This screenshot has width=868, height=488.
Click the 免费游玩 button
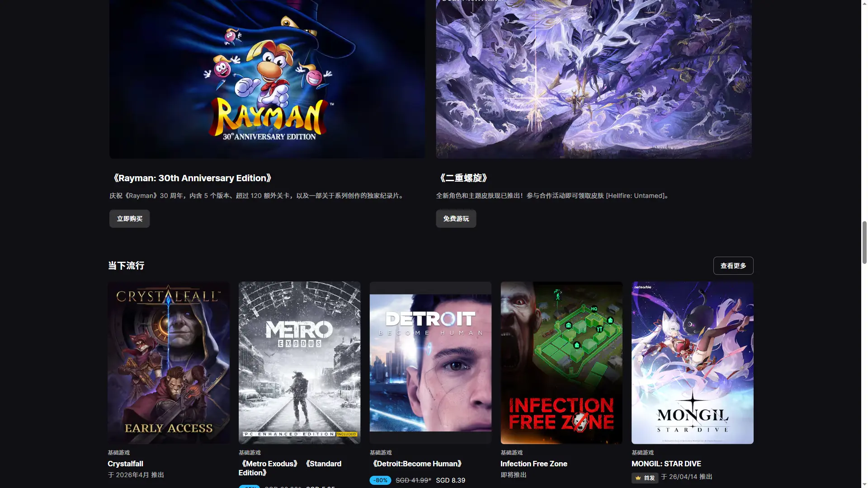click(456, 219)
